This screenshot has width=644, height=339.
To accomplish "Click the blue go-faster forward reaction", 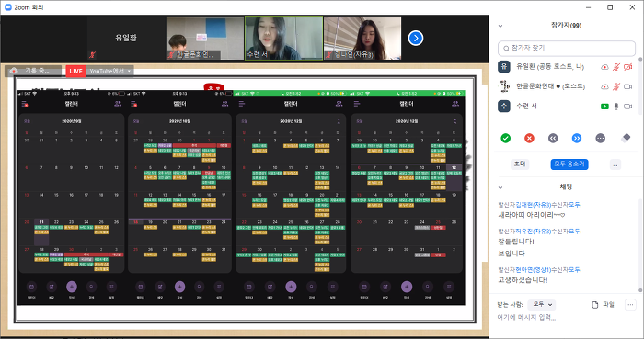I will click(x=577, y=138).
